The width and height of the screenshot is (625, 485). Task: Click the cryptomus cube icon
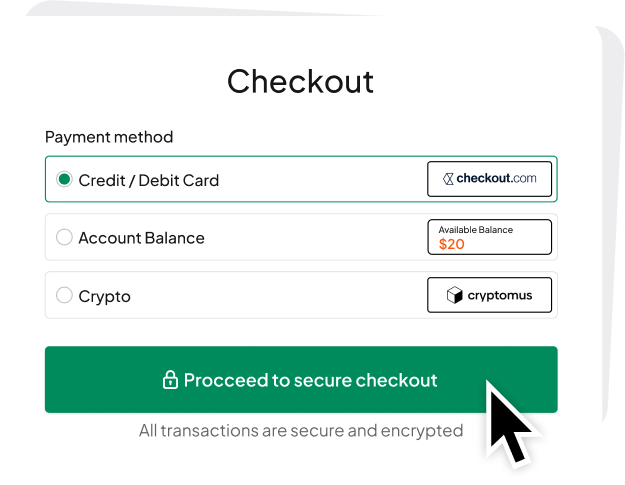coord(455,295)
